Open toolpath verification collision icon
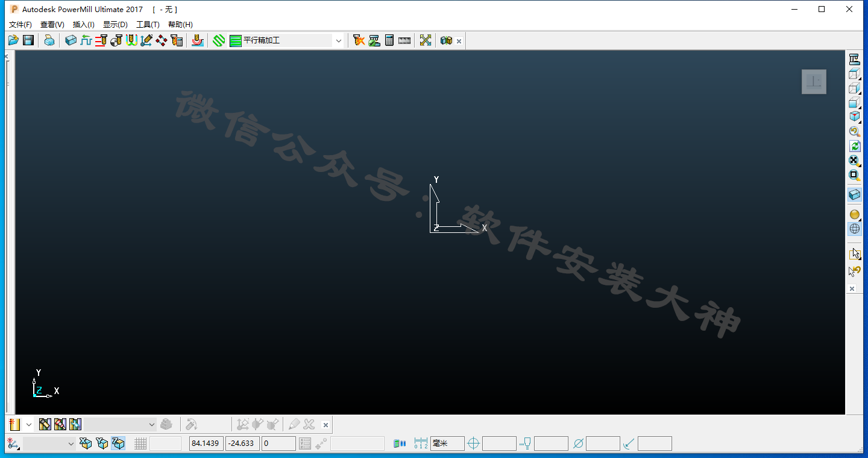The height and width of the screenshot is (458, 868). click(359, 40)
